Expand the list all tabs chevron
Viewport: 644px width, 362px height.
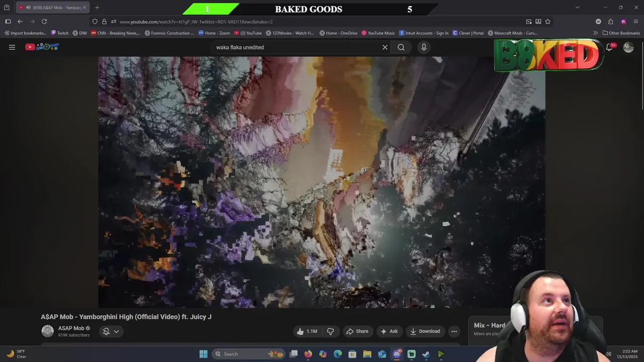pyautogui.click(x=577, y=8)
